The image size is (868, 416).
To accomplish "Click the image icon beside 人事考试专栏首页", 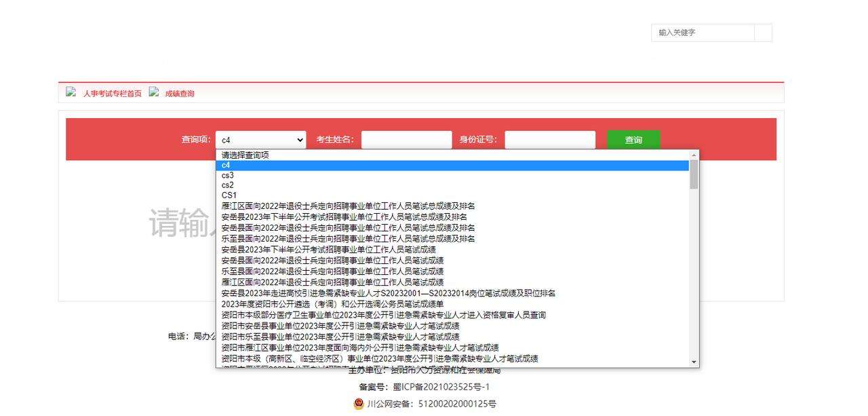I will 71,92.
